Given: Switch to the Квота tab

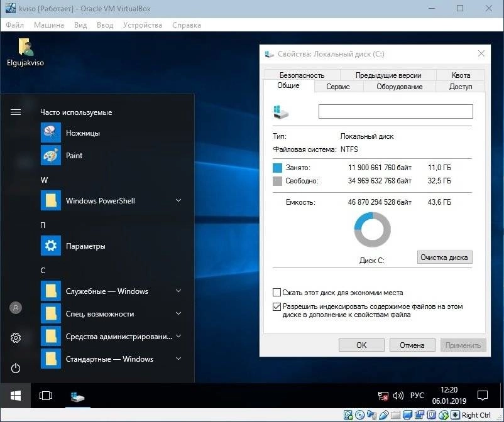Looking at the screenshot, I should coord(461,75).
